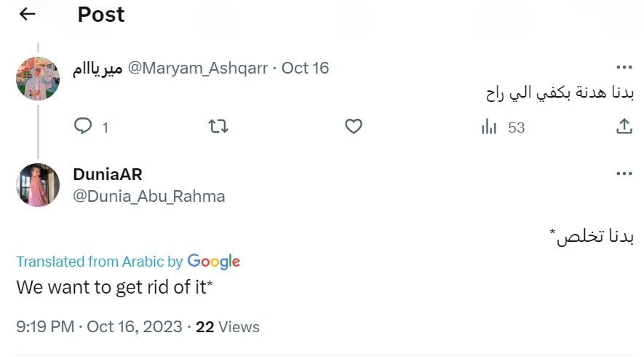Open more options on DuniaAR's post
This screenshot has width=644, height=357.
click(x=624, y=173)
